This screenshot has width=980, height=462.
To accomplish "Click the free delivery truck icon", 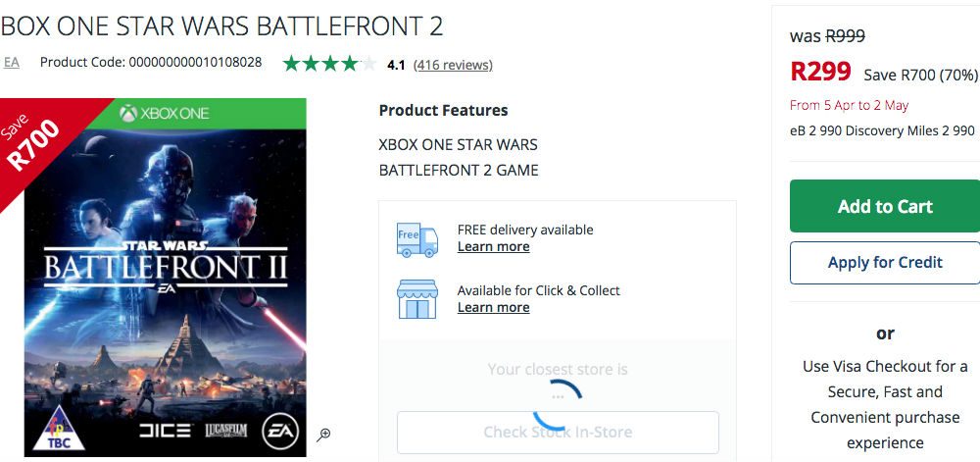I will click(417, 238).
